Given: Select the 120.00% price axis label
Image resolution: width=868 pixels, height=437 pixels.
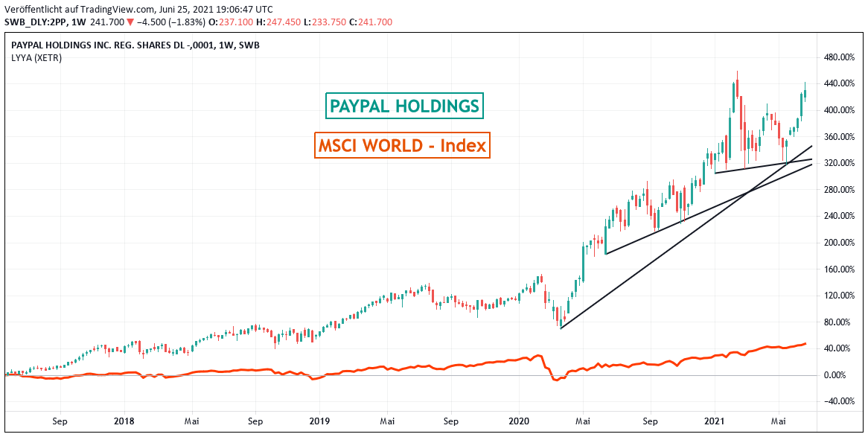Looking at the screenshot, I should [839, 296].
